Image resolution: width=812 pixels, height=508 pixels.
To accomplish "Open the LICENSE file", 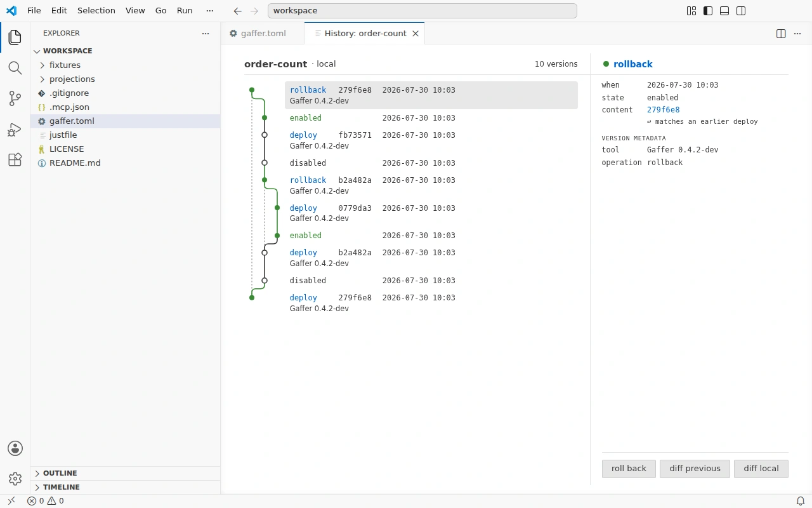I will tap(125, 149).
